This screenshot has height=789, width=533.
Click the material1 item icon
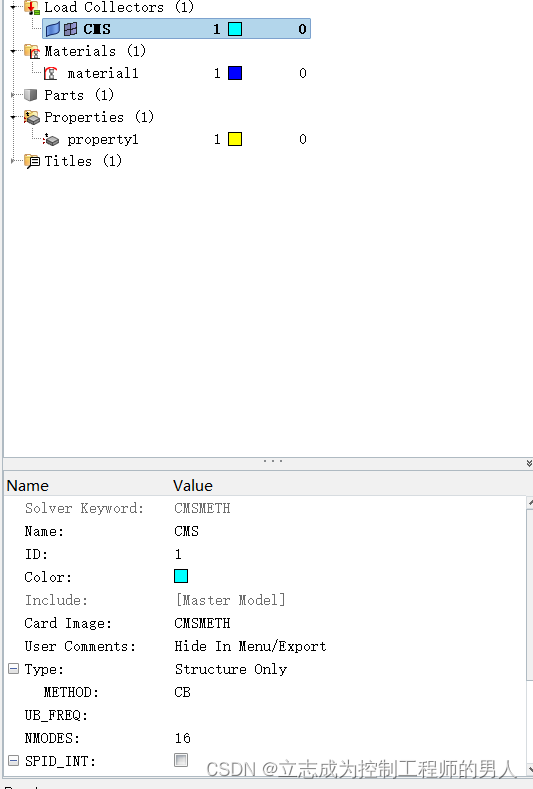(50, 73)
